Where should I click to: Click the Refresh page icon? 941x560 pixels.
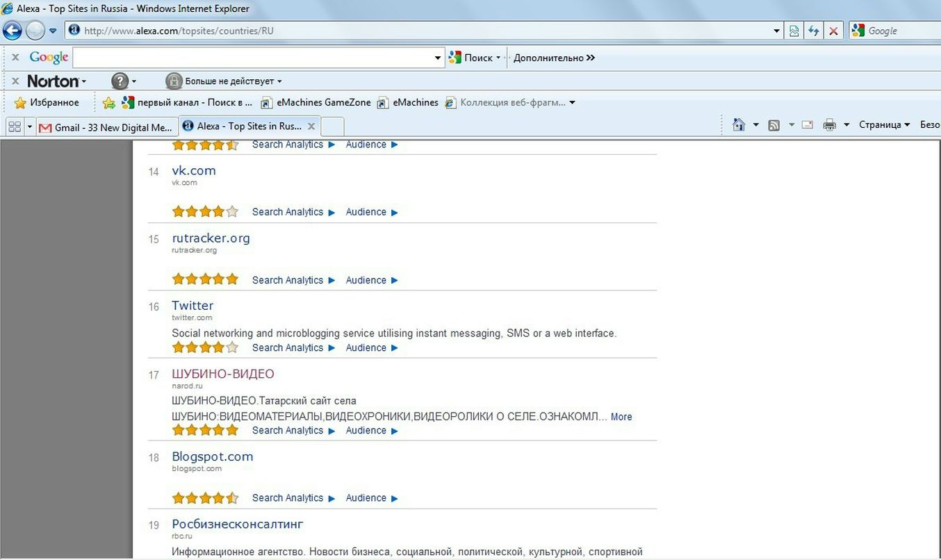click(814, 31)
